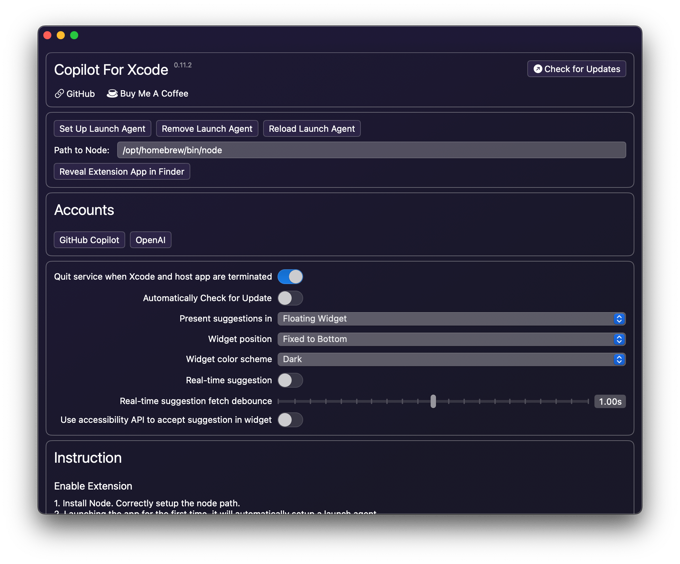
Task: Reload the launch agent
Action: click(312, 129)
